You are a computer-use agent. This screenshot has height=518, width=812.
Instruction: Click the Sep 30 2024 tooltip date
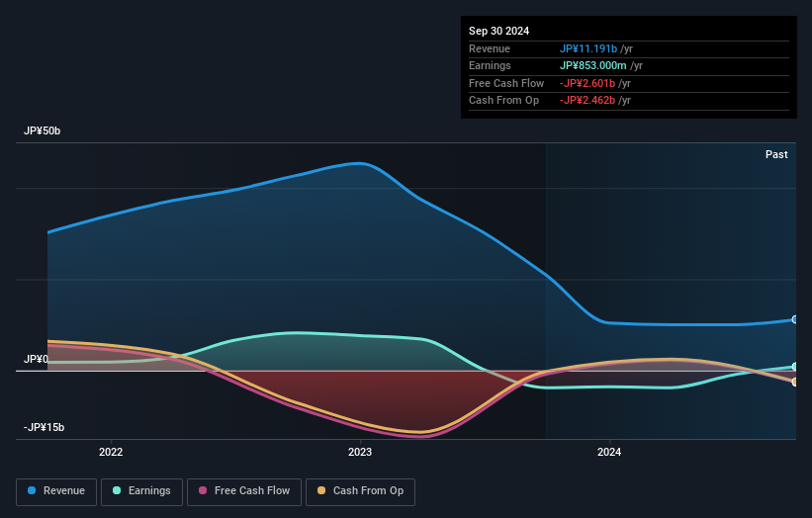pyautogui.click(x=499, y=30)
